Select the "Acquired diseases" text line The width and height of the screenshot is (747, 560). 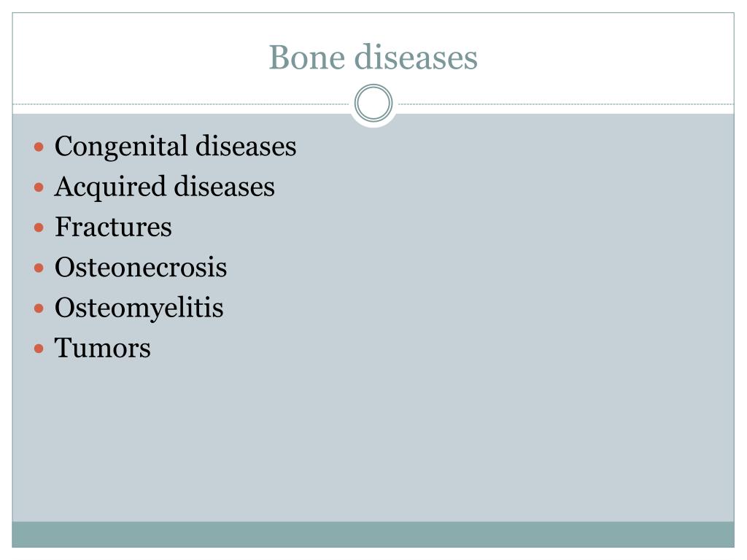[164, 187]
